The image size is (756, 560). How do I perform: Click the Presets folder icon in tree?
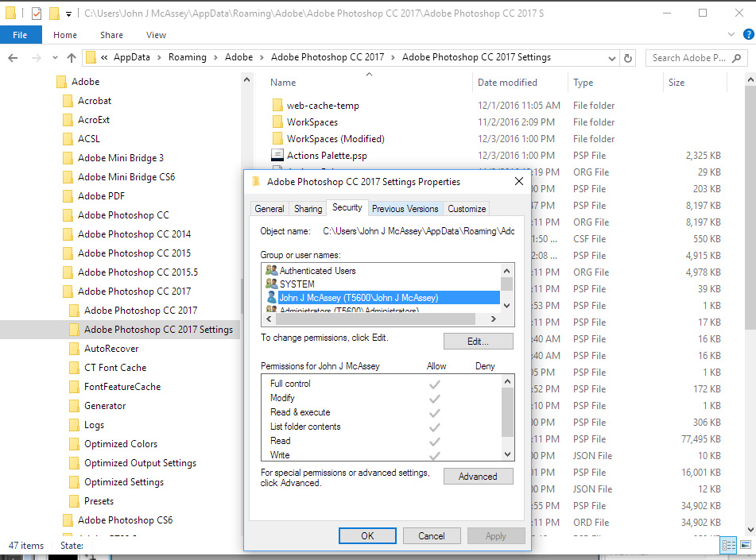[x=75, y=501]
